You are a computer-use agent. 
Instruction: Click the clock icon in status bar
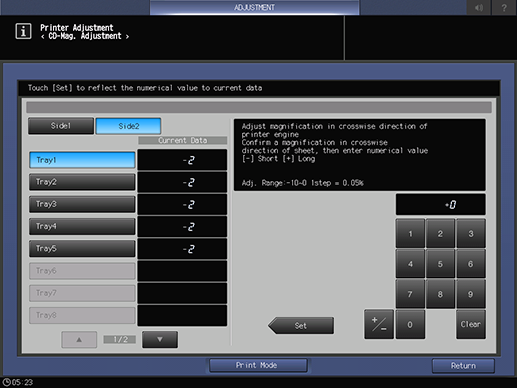pos(6,382)
